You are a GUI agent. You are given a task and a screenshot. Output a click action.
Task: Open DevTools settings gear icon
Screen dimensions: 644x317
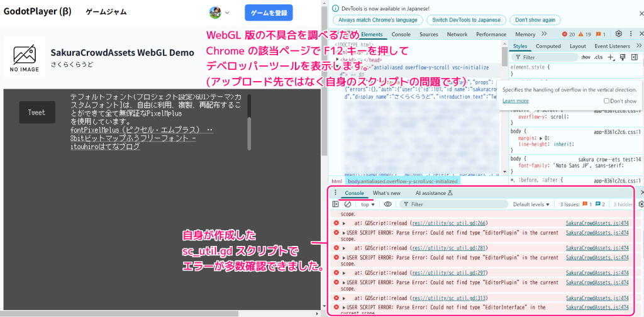pos(619,34)
